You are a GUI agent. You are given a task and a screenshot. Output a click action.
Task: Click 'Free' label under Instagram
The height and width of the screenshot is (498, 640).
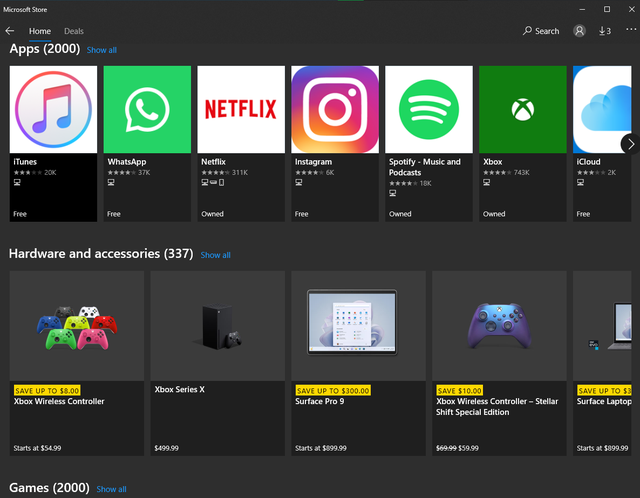(x=302, y=214)
